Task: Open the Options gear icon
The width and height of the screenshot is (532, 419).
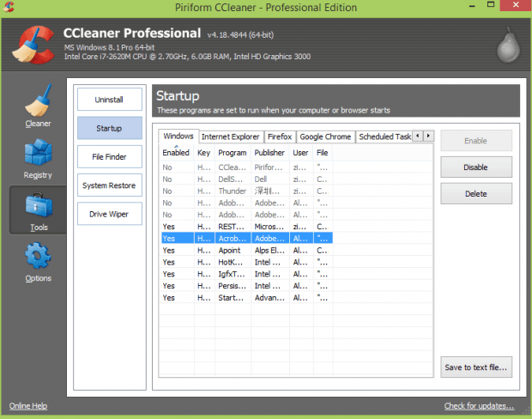Action: [38, 256]
